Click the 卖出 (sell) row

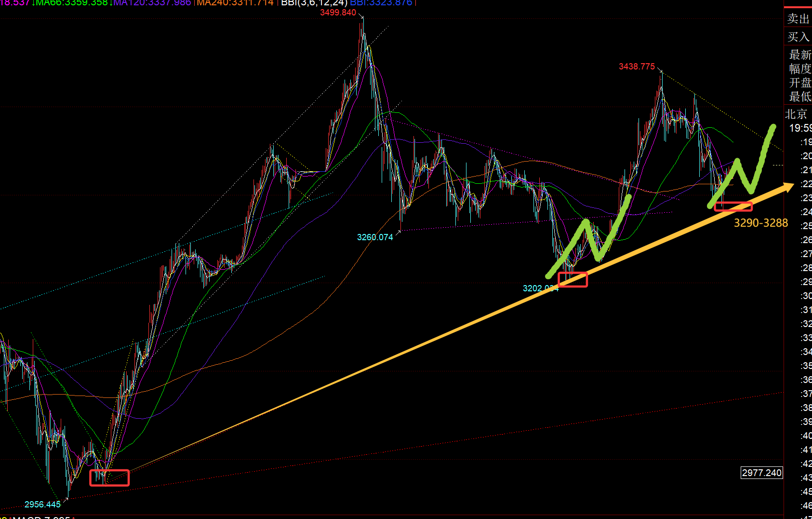[798, 19]
